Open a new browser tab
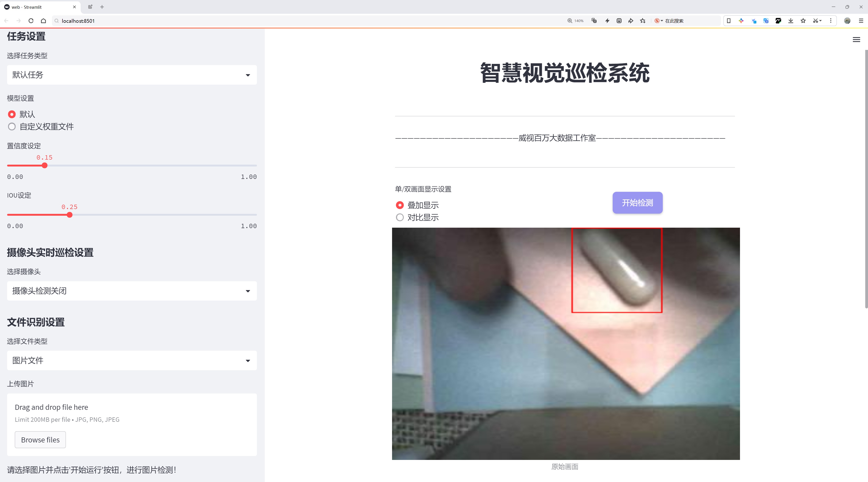Viewport: 868px width, 482px height. (x=102, y=7)
